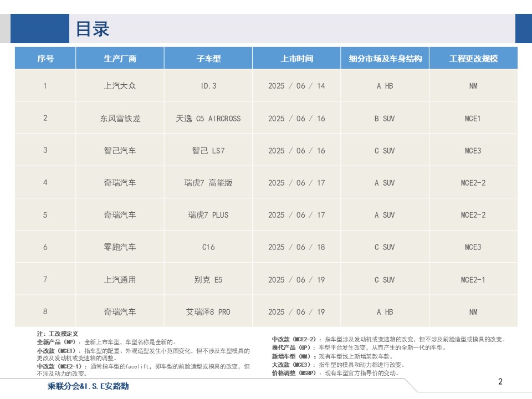
Task: Click the 天逸 C5 AIRCROSS cell
Action: click(x=208, y=119)
